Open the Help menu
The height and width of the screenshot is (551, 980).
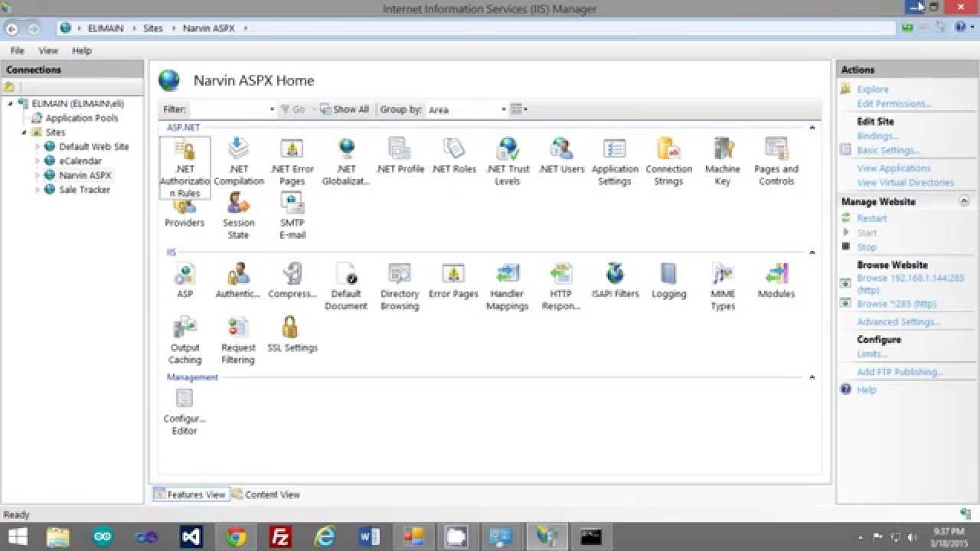click(82, 51)
